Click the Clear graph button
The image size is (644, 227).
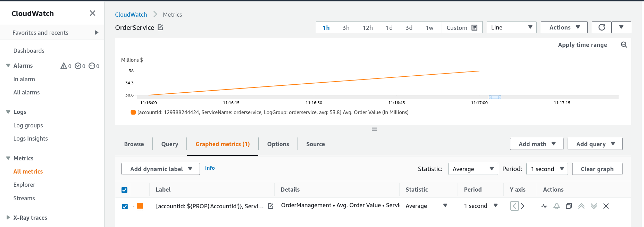tap(597, 169)
